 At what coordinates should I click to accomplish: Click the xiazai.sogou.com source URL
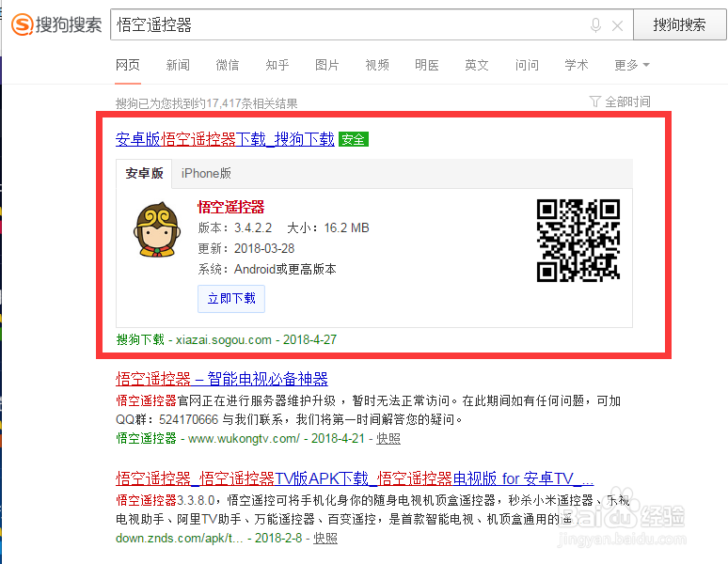[223, 340]
